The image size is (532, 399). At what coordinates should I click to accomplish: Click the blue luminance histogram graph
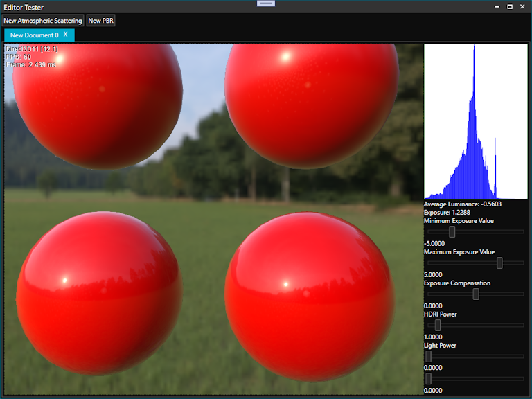(475, 122)
